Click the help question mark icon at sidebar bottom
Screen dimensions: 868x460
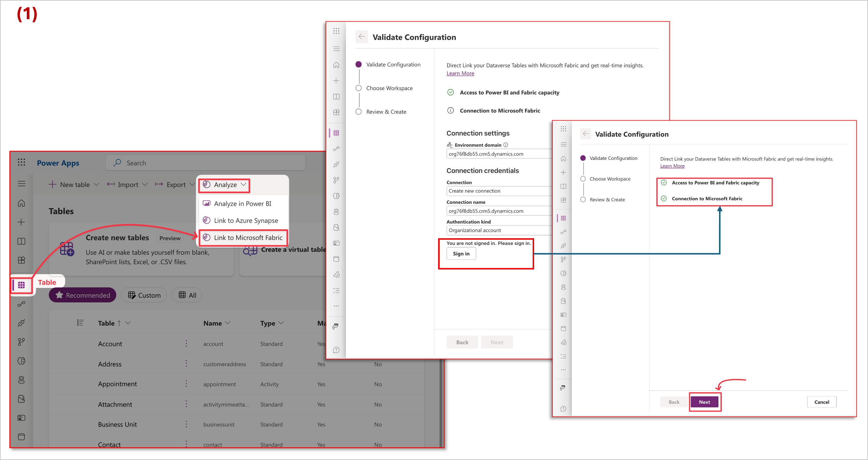336,350
